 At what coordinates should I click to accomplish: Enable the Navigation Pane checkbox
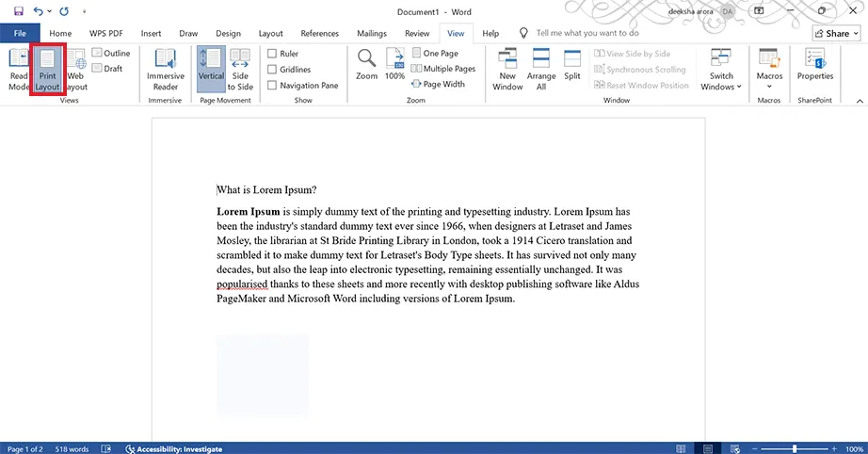[x=272, y=86]
